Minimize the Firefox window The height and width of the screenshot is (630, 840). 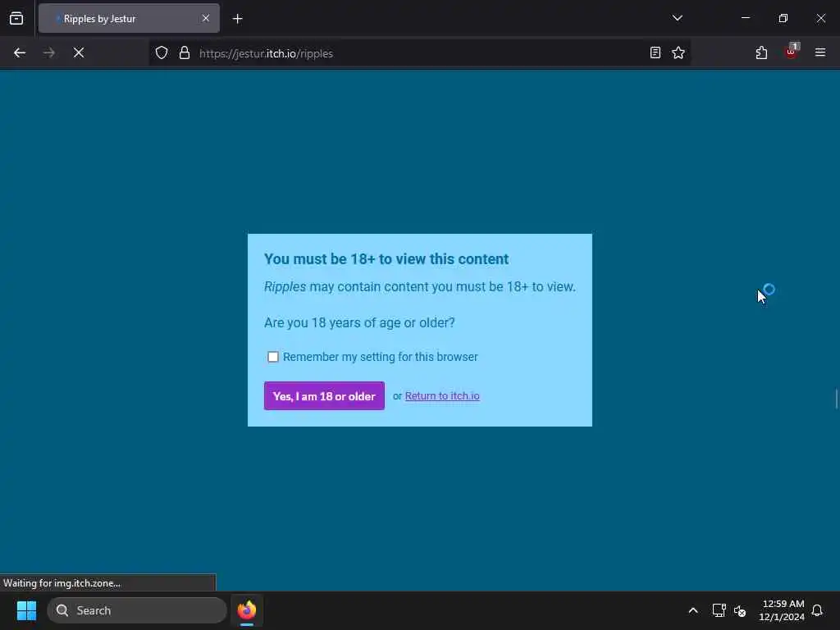(x=745, y=18)
